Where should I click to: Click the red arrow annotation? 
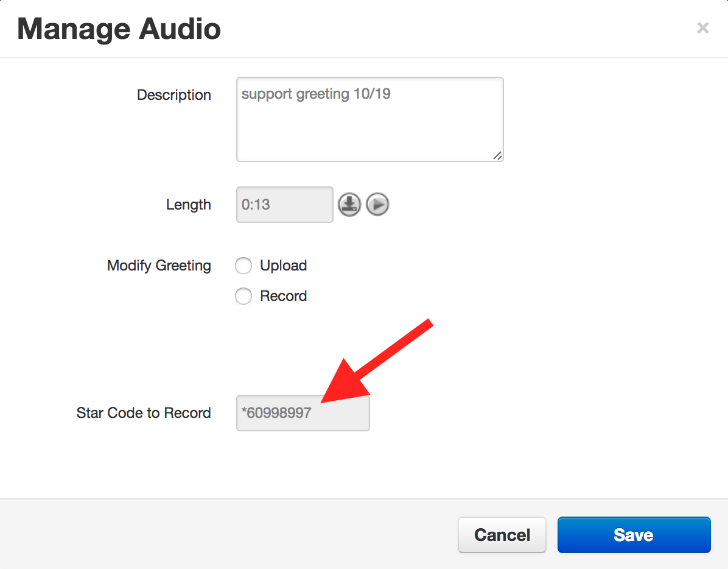376,361
